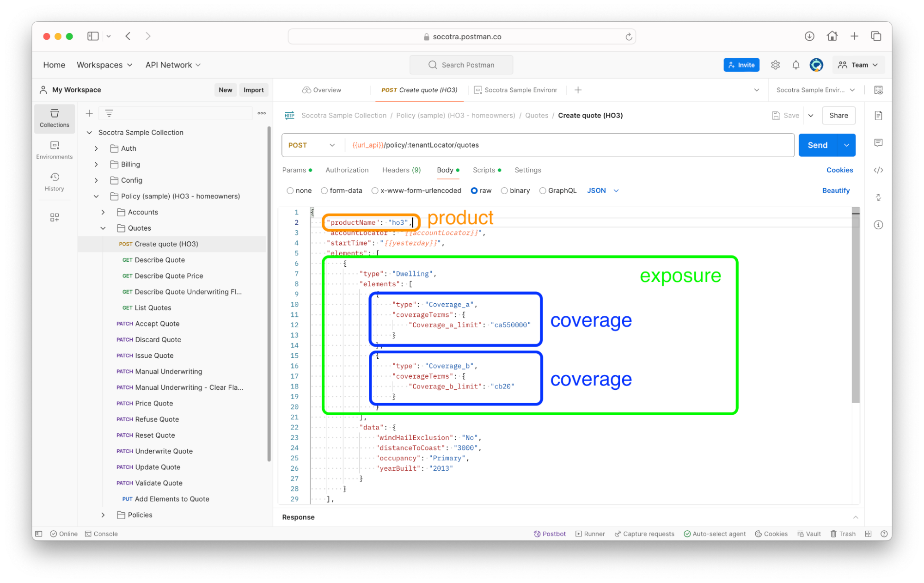Click the Send button
924x583 pixels.
click(x=817, y=145)
